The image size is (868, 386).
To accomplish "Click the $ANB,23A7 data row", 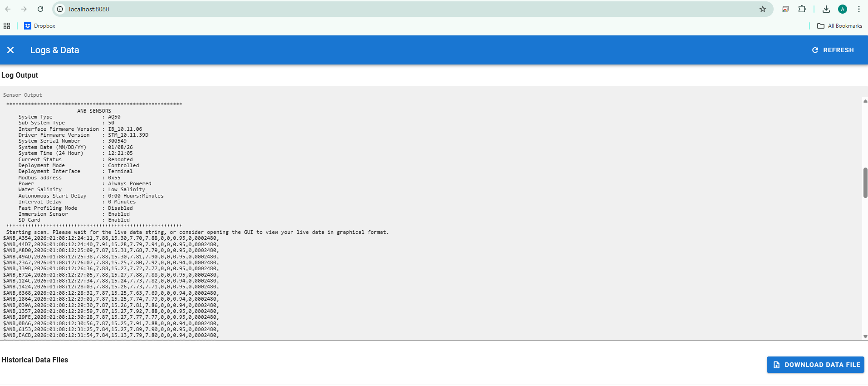I will coord(111,262).
